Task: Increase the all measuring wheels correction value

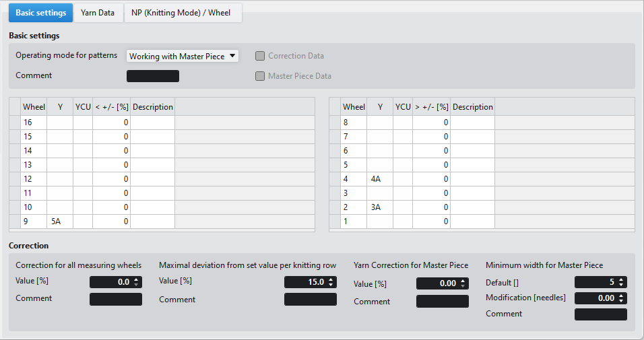Action: [x=137, y=279]
